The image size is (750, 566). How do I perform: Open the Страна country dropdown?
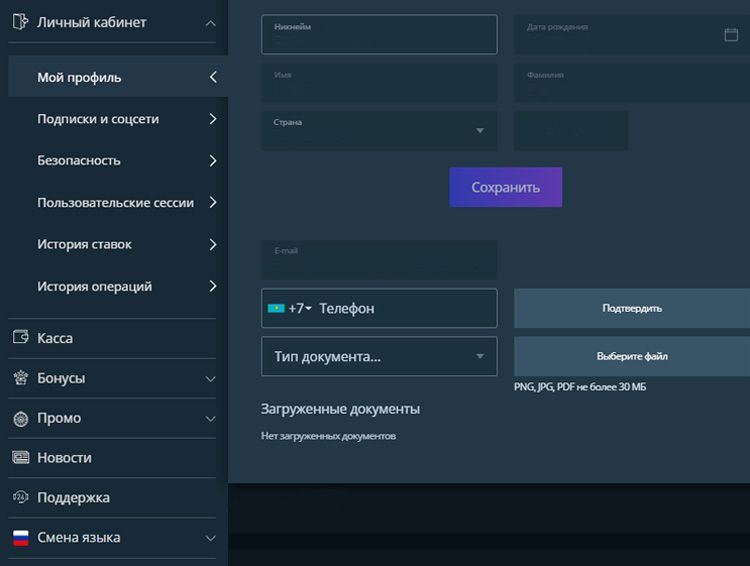[379, 130]
